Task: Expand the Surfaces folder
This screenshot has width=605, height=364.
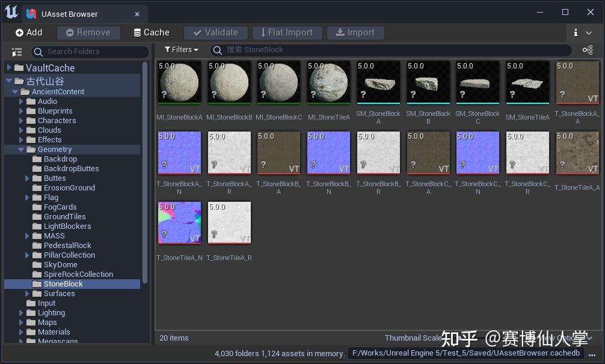Action: point(25,293)
